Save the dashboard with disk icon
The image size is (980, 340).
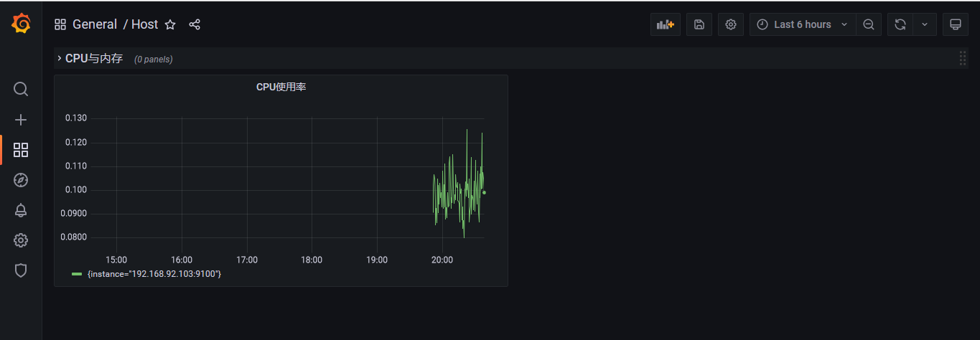coord(699,24)
